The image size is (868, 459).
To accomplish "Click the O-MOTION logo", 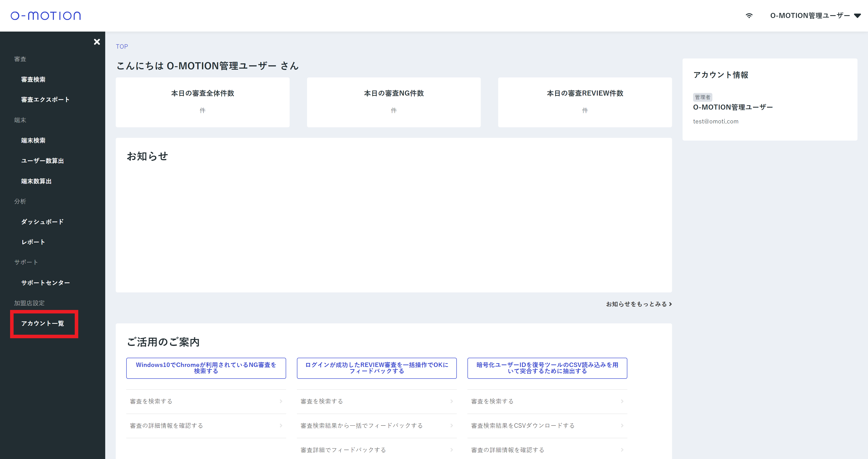I will pyautogui.click(x=46, y=16).
